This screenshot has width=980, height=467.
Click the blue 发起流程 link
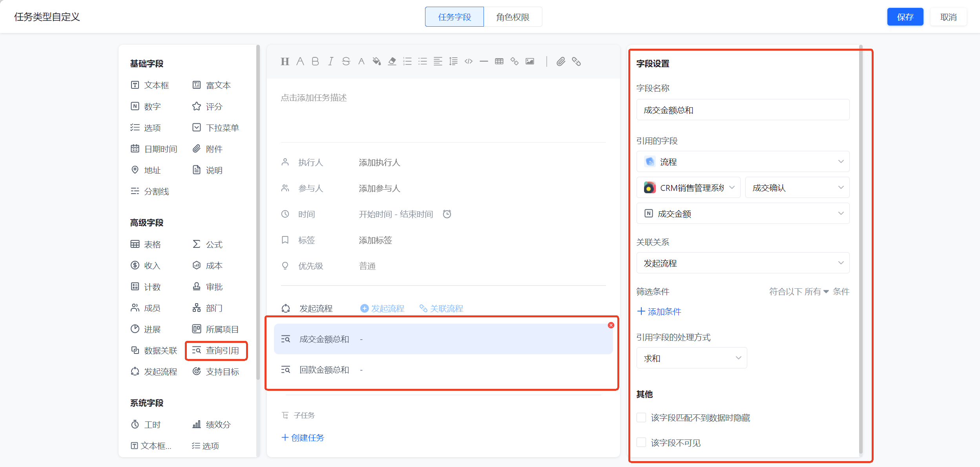click(382, 308)
